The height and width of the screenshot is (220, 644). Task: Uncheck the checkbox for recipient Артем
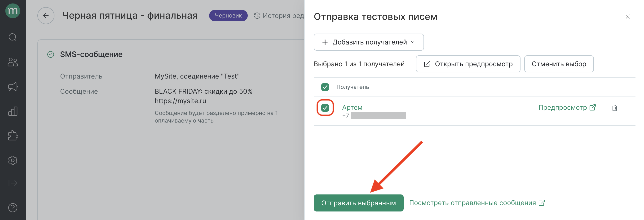point(325,108)
